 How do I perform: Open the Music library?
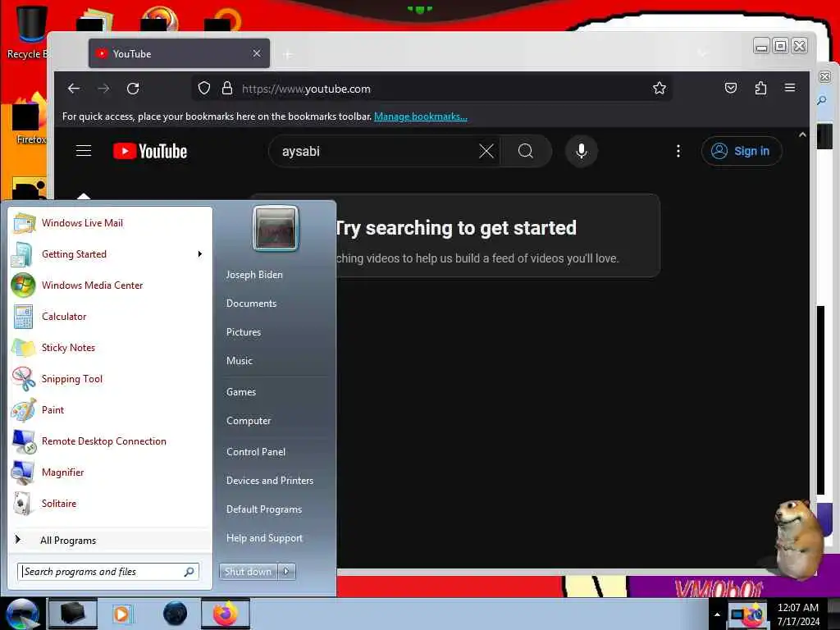pyautogui.click(x=240, y=361)
